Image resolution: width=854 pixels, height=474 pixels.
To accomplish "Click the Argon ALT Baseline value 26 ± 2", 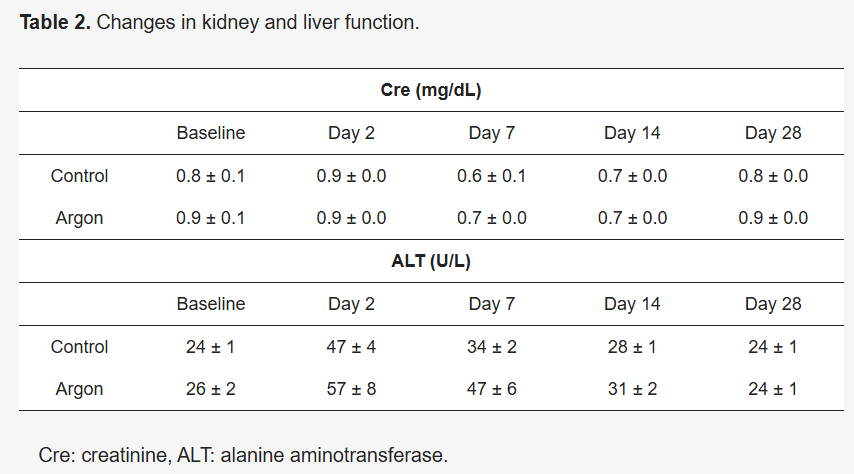I will pyautogui.click(x=211, y=389).
